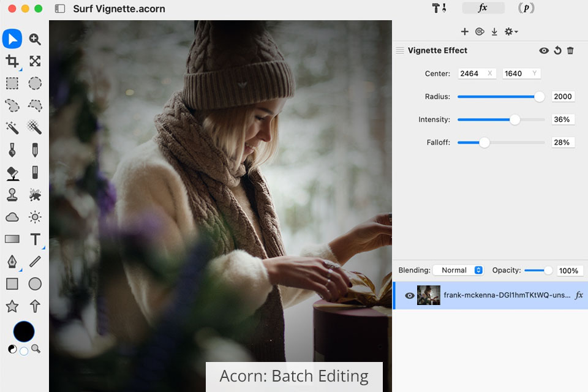Switch to the (p) presets tab
588x392 pixels.
(526, 8)
